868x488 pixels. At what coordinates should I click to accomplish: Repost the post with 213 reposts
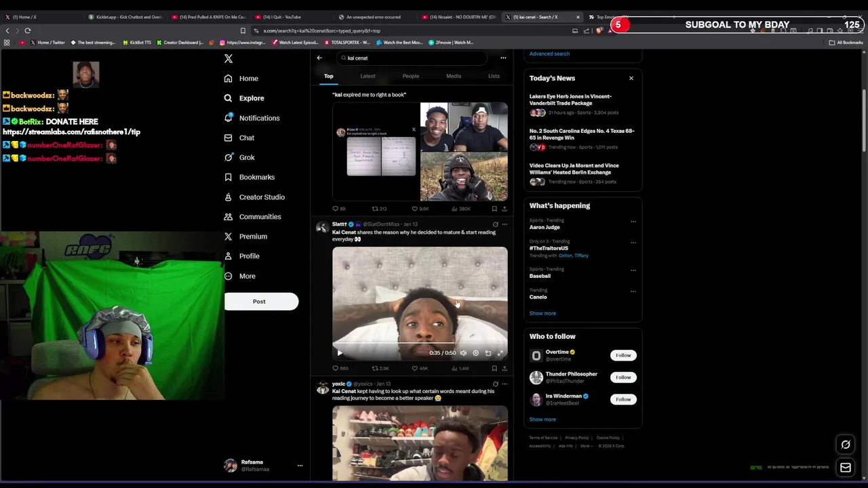[378, 209]
